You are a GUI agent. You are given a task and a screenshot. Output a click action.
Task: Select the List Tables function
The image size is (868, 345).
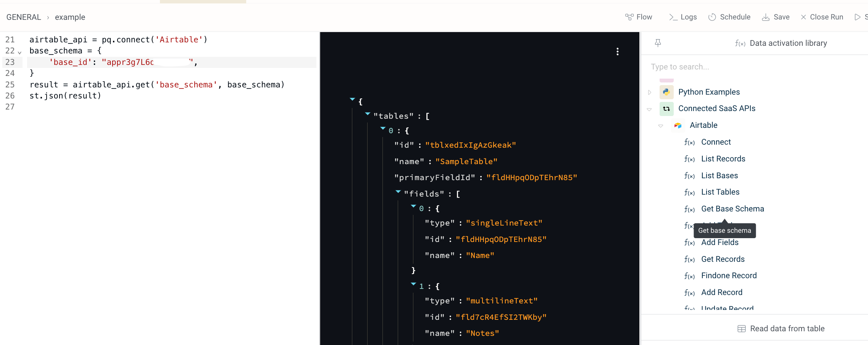[720, 192]
